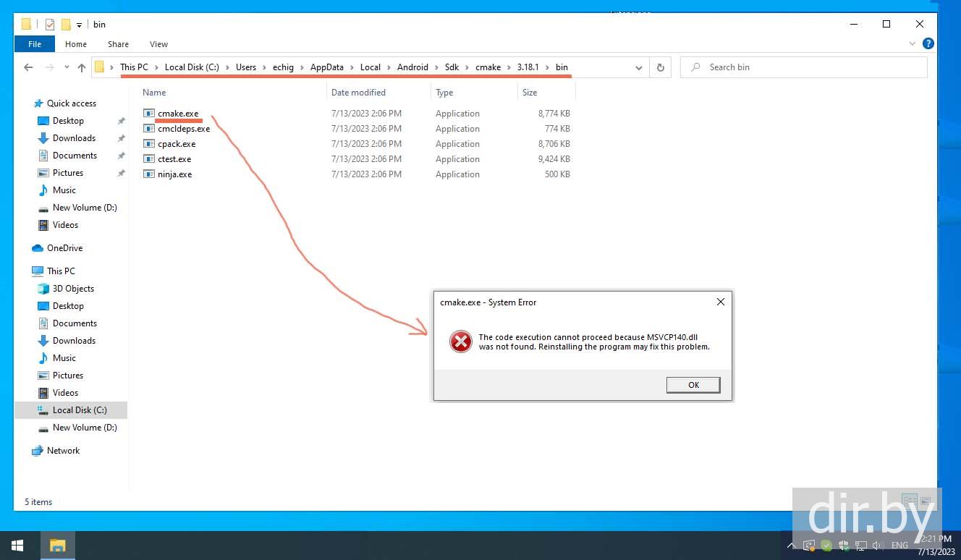The width and height of the screenshot is (961, 560).
Task: Open Documents under This PC
Action: point(75,323)
